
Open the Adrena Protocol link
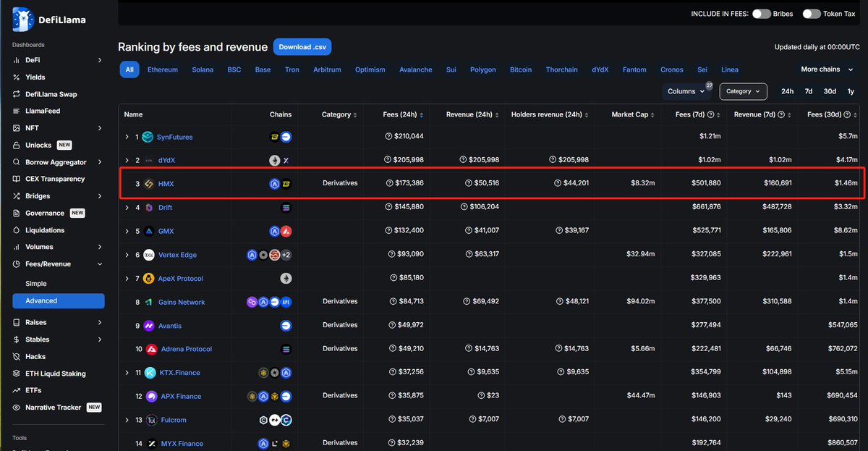(x=187, y=349)
